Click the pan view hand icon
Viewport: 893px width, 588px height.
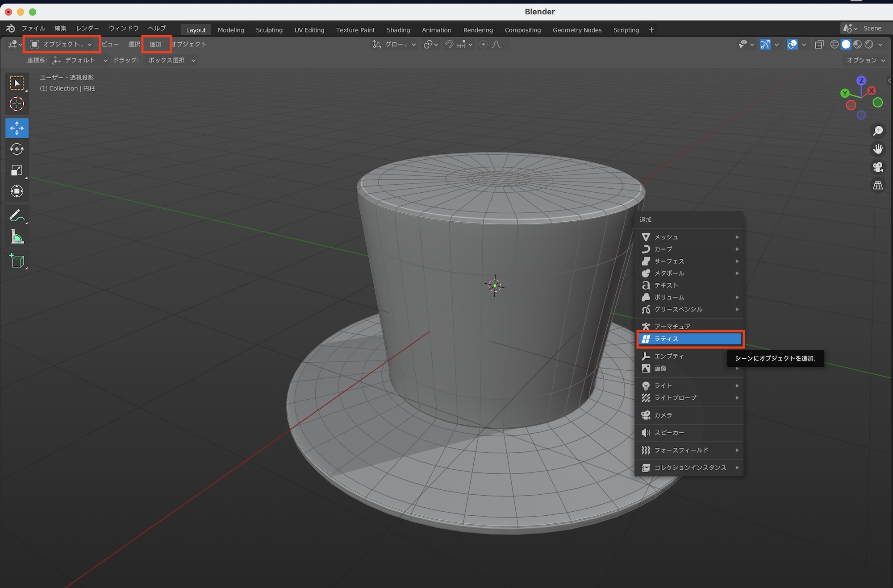coord(878,149)
